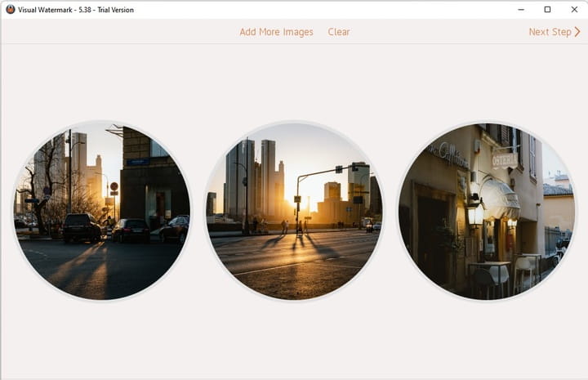Select the parked cars street photo
This screenshot has width=588, height=380.
[x=101, y=211]
